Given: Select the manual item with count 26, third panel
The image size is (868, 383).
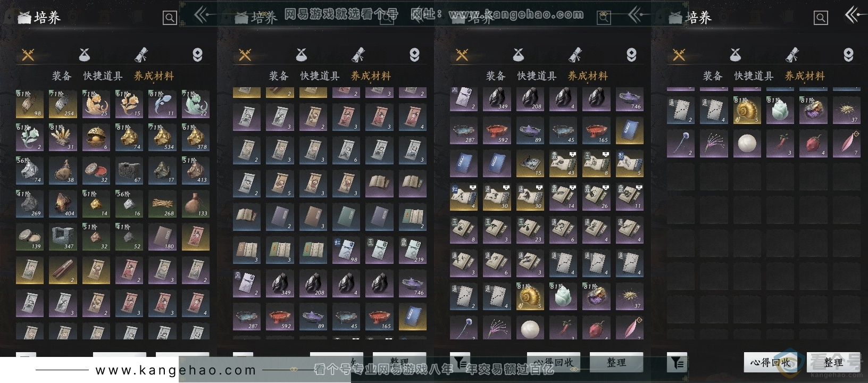Looking at the screenshot, I should click(x=597, y=197).
